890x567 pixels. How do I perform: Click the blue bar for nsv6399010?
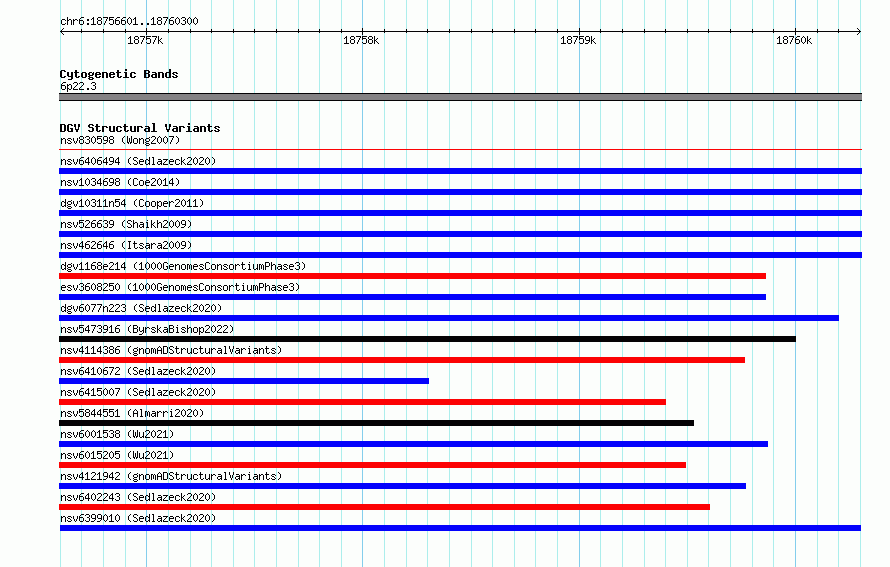[460, 528]
